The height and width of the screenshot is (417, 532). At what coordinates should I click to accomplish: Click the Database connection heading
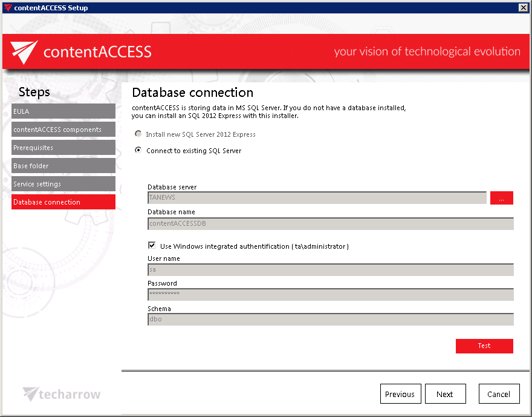pos(192,93)
